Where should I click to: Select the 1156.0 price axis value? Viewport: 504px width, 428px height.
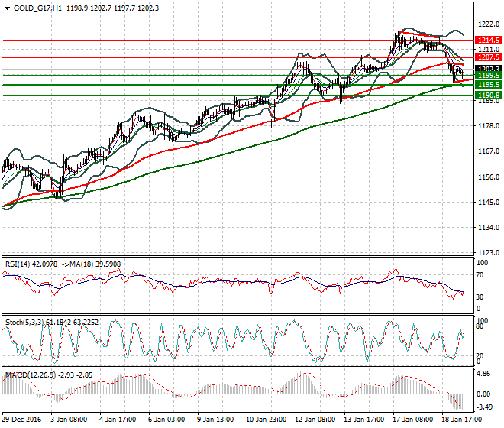click(x=489, y=177)
